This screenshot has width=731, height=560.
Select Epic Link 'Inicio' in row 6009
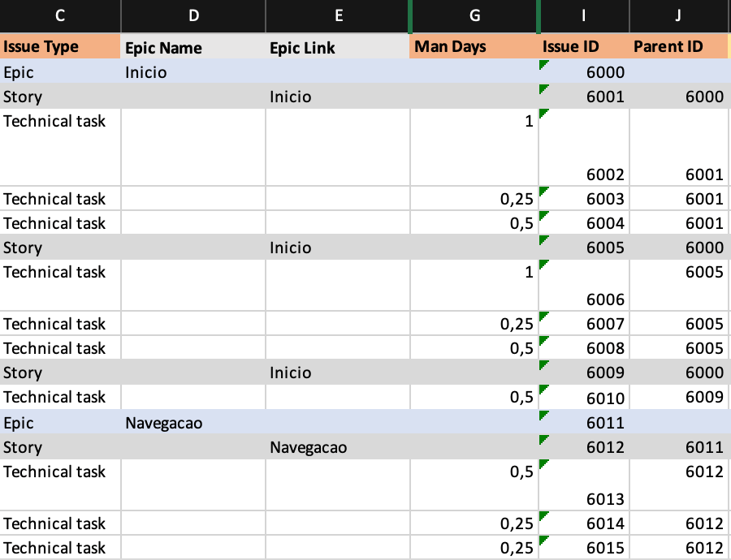[x=338, y=373]
